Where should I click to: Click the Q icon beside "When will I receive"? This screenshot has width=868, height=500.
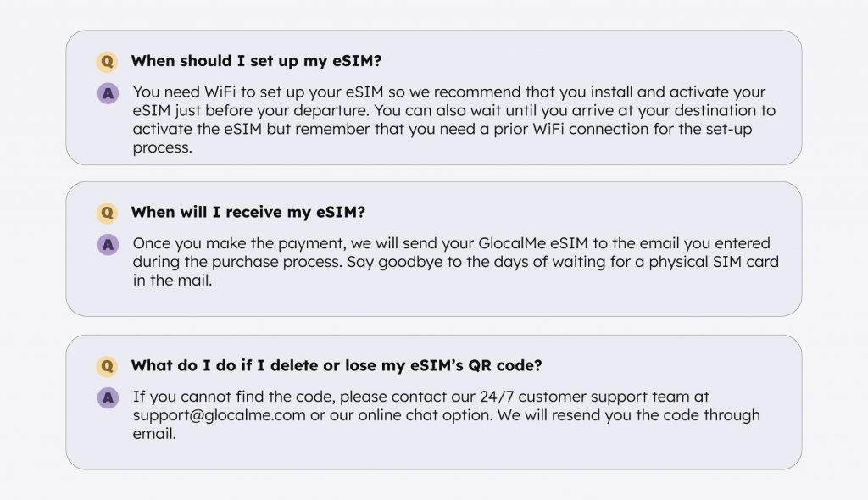pyautogui.click(x=108, y=213)
